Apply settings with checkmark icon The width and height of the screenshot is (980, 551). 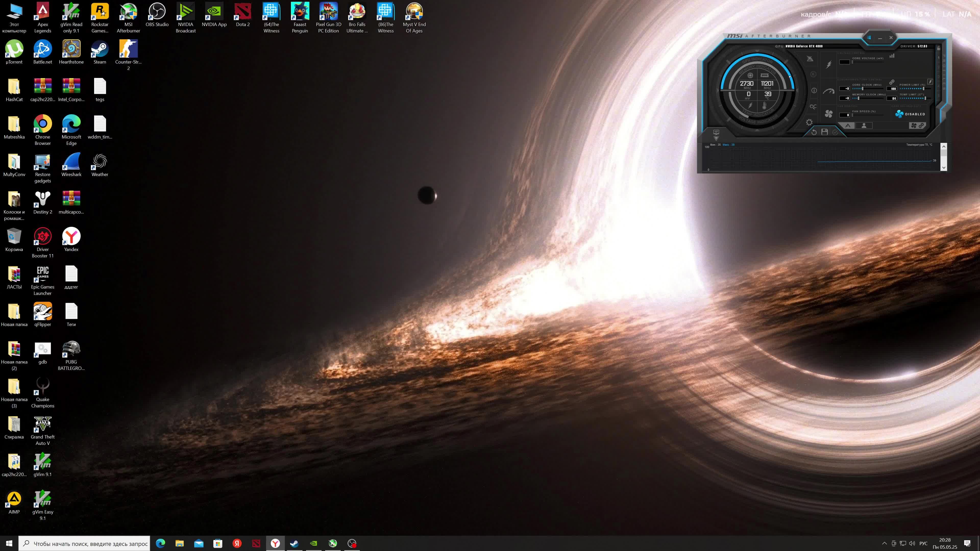click(x=835, y=132)
